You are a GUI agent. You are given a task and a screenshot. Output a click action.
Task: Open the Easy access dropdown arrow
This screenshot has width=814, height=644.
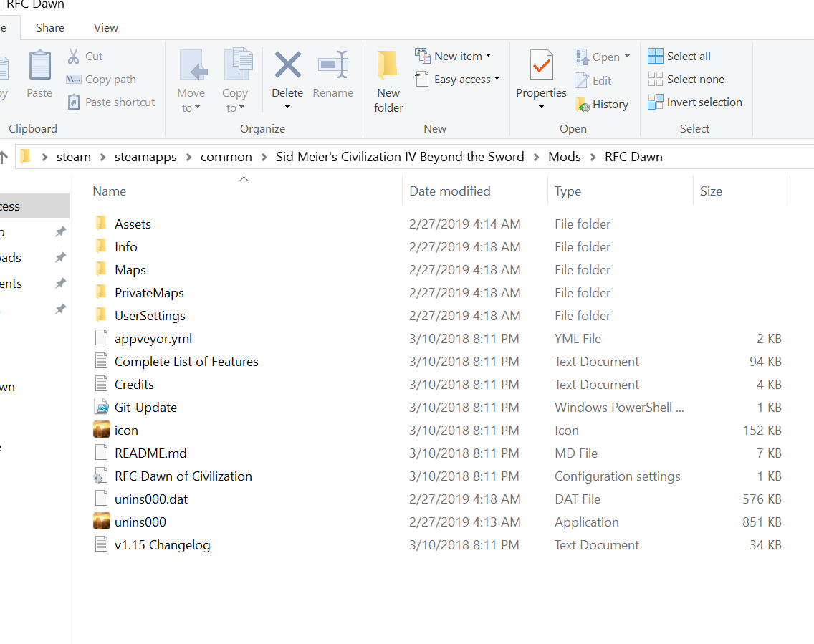point(497,79)
